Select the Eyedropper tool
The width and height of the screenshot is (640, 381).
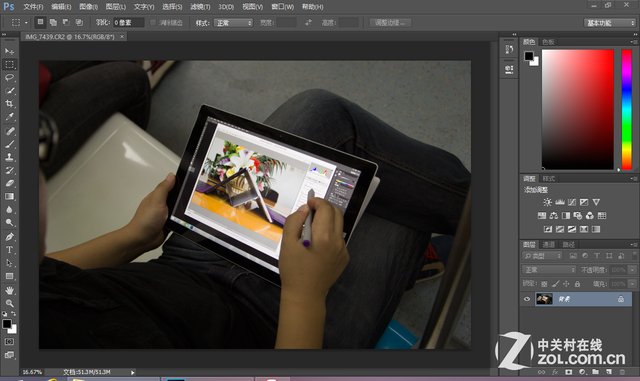pyautogui.click(x=9, y=117)
